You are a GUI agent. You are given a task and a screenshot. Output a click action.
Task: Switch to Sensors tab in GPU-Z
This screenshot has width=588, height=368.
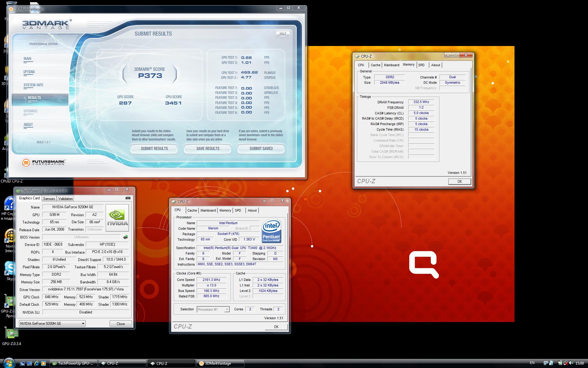pos(49,199)
